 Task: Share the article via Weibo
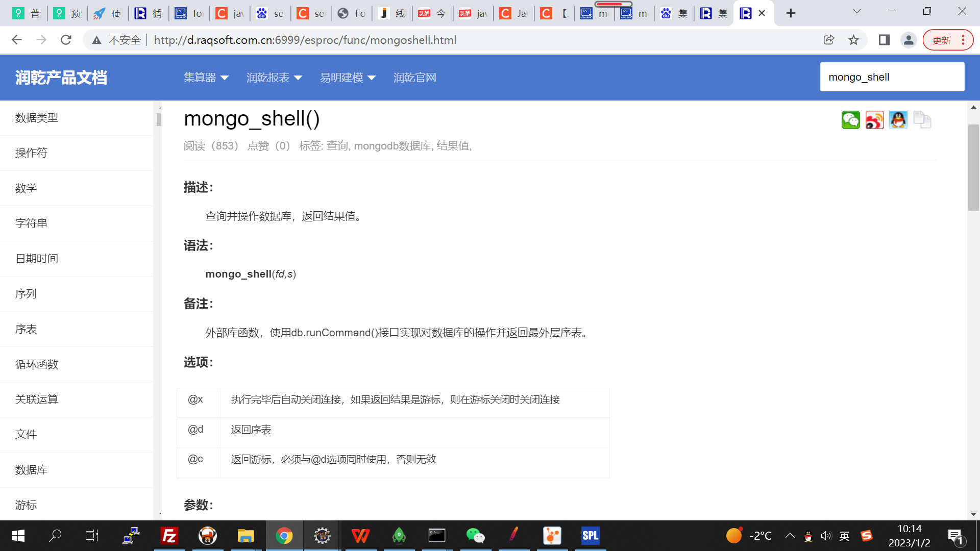[874, 120]
